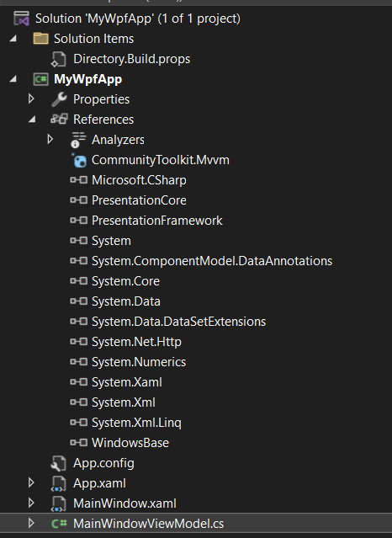Click the System.Net.Http reference icon
Viewport: 392px width, 538px height.
[78, 342]
